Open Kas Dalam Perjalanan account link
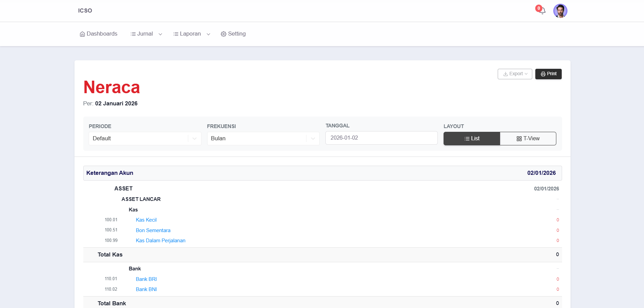Screen dimensions: 644x308 pyautogui.click(x=160, y=241)
